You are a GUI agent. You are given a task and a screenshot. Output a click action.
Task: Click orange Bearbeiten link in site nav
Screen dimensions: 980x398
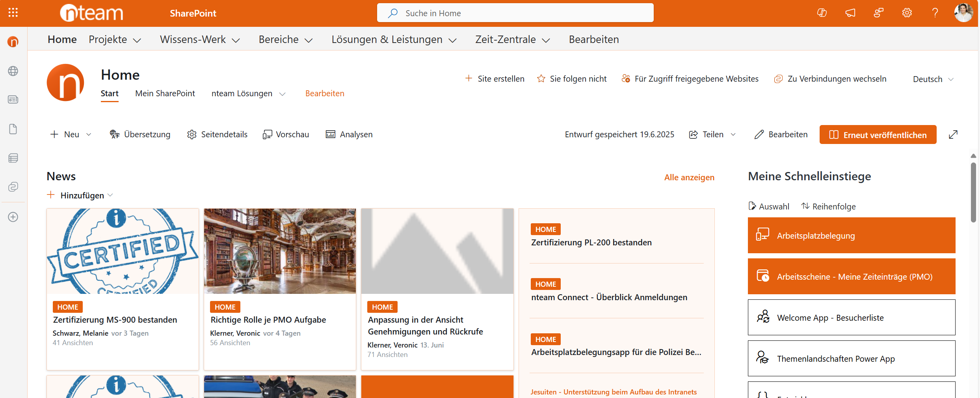coord(325,93)
